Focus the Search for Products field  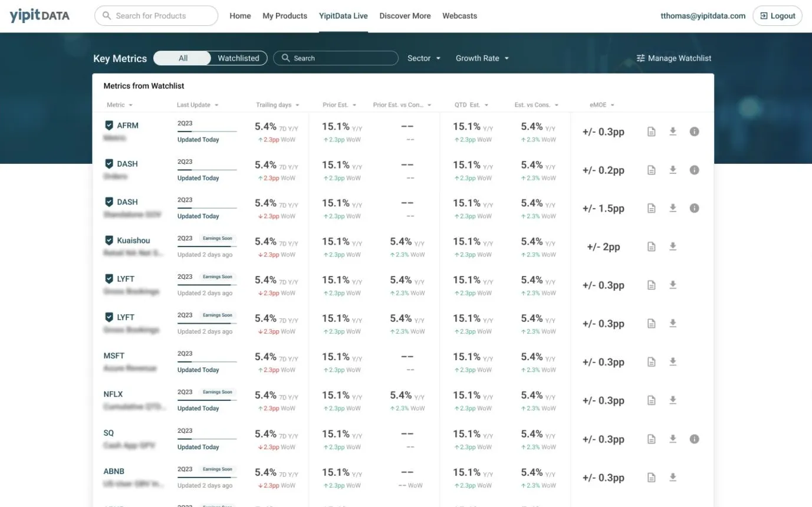point(156,16)
